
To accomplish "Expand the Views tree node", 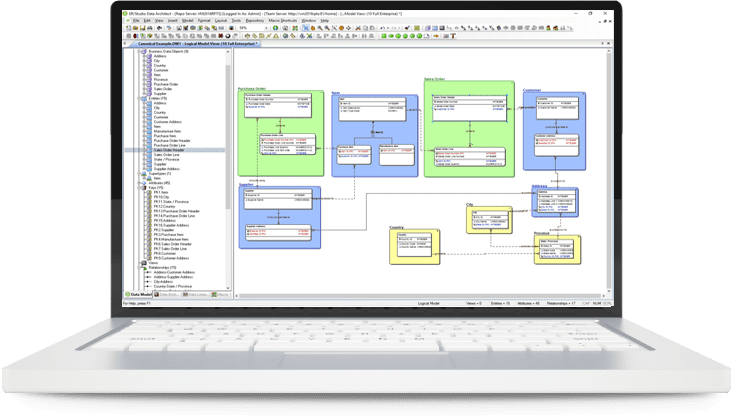I will tap(139, 263).
